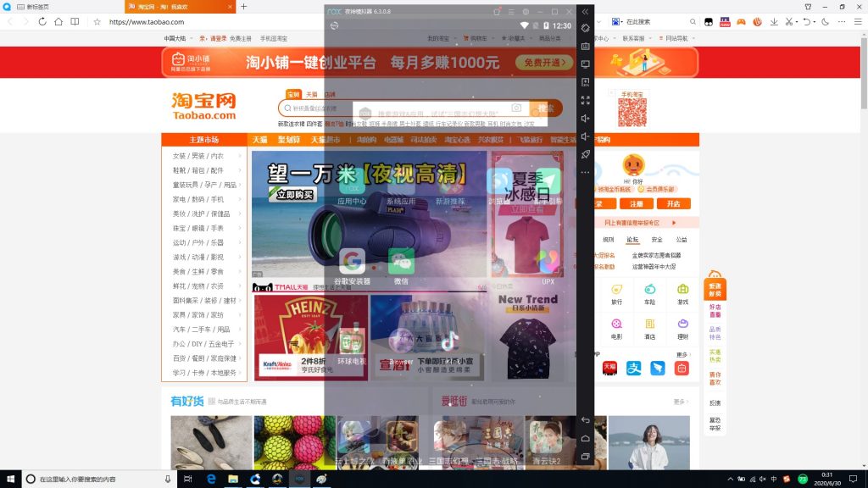The height and width of the screenshot is (488, 868).
Task: Click the add APK icon in Nox sidebar
Action: [585, 82]
